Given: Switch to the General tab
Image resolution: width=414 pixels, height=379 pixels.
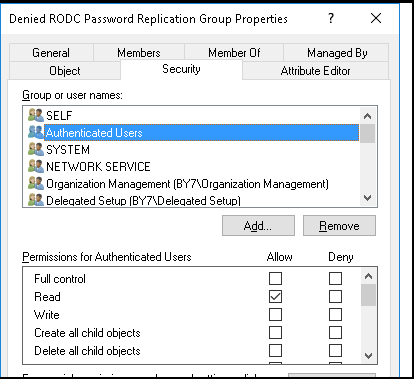Looking at the screenshot, I should click(x=51, y=53).
